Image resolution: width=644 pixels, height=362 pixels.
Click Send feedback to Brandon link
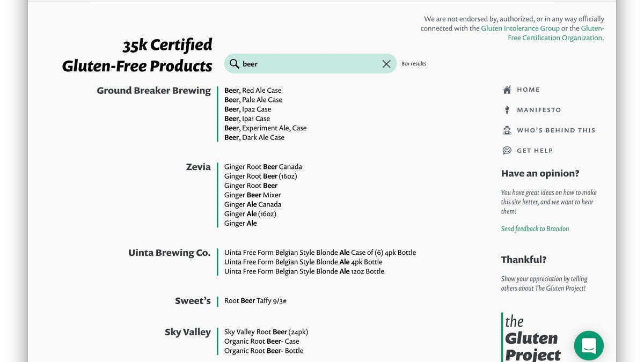point(535,228)
